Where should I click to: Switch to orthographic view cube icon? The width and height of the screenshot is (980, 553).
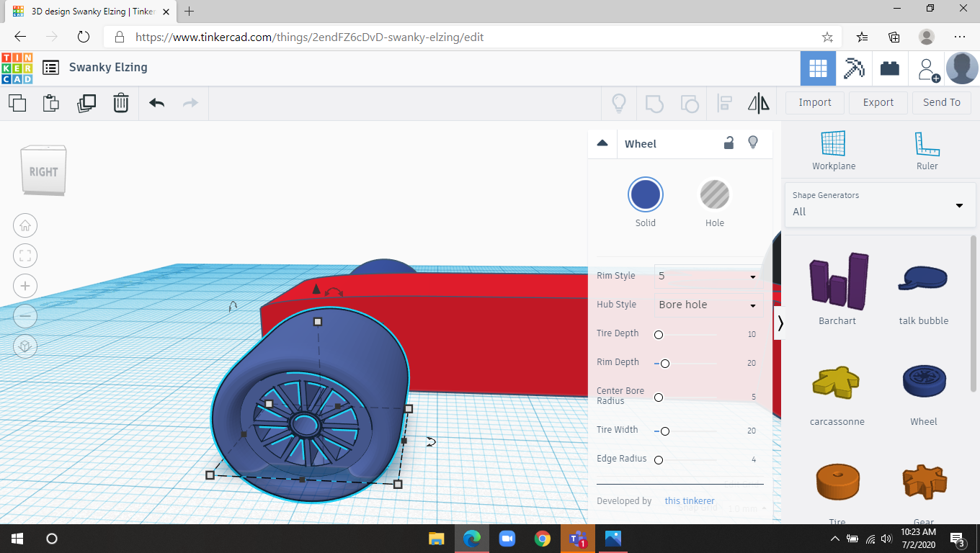click(25, 346)
